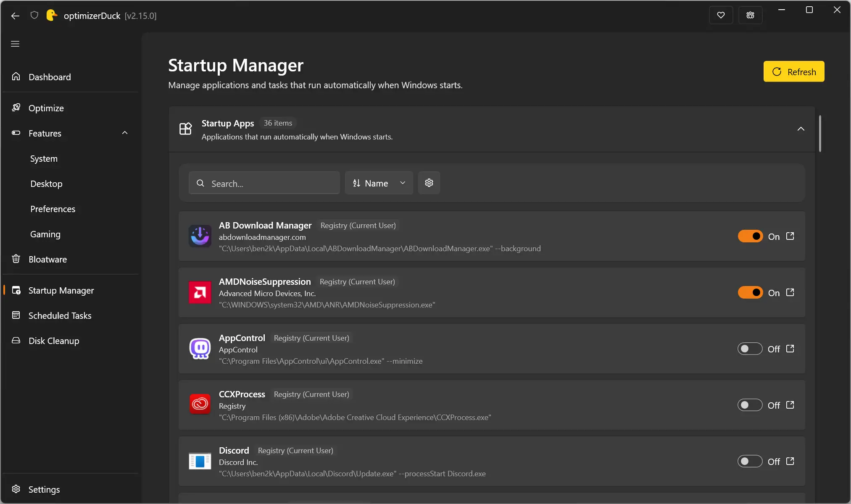Click the heart icon button

[721, 16]
